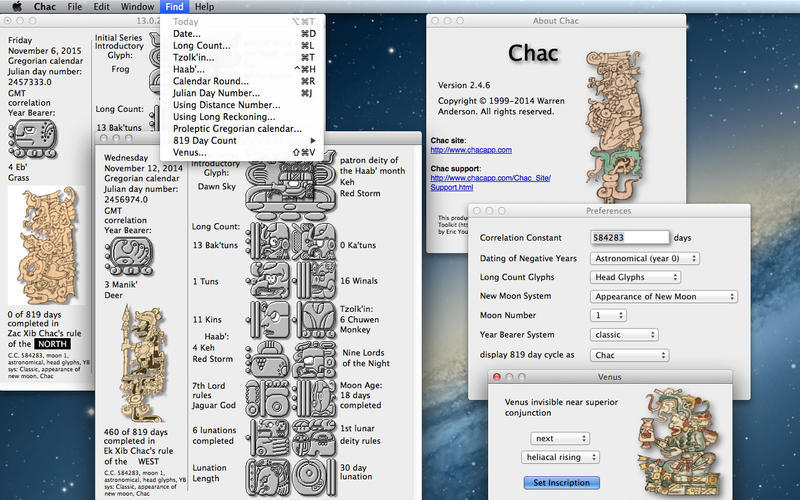The height and width of the screenshot is (500, 800).
Task: Click the Correlation Constant input field
Action: click(630, 237)
